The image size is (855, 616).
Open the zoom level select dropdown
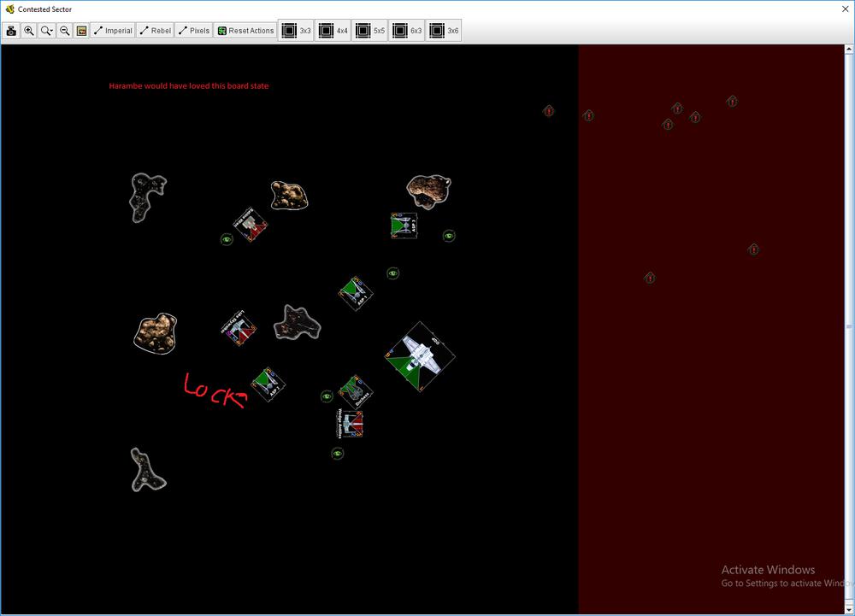pyautogui.click(x=47, y=31)
